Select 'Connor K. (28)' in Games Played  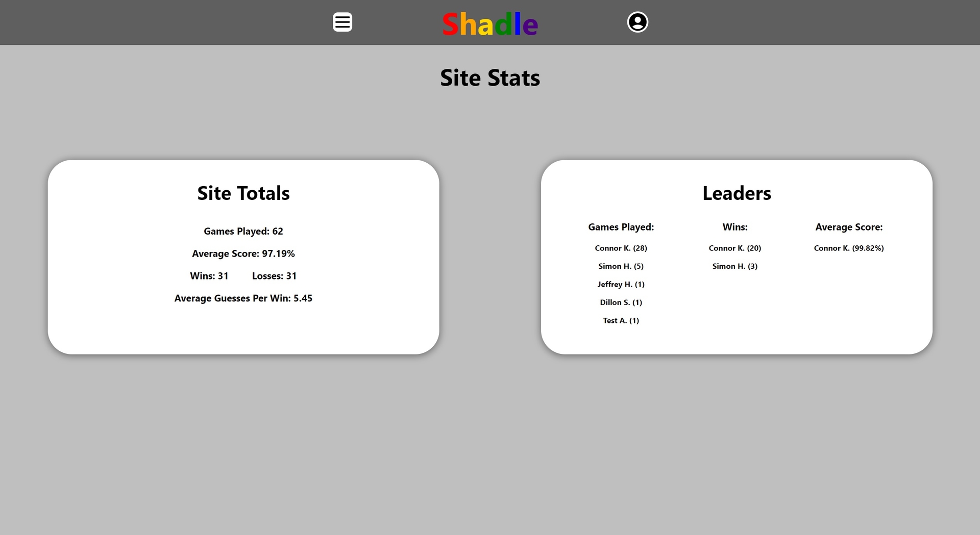pos(621,248)
